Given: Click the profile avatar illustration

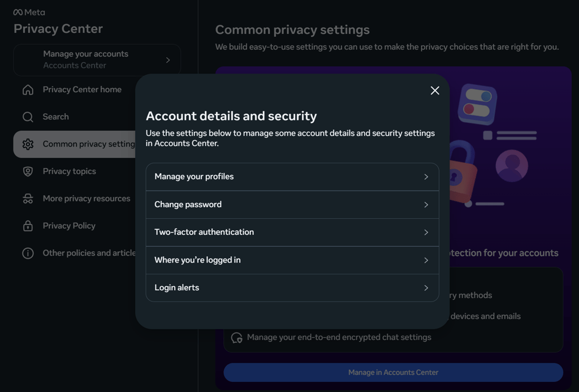Looking at the screenshot, I should [511, 166].
